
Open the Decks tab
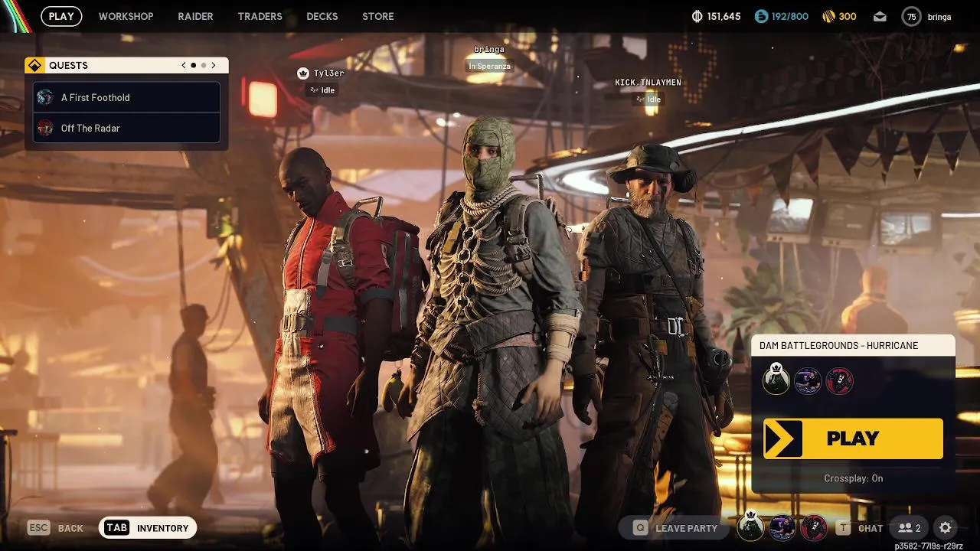coord(322,16)
